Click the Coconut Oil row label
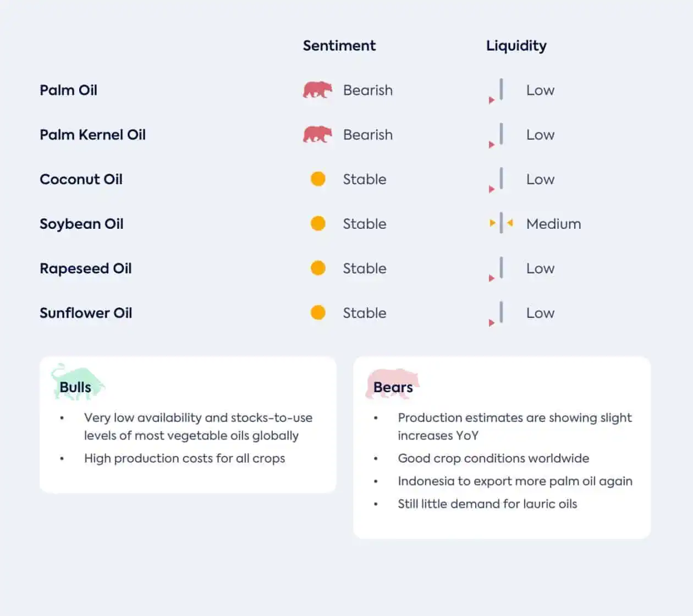The height and width of the screenshot is (616, 693). (x=81, y=179)
